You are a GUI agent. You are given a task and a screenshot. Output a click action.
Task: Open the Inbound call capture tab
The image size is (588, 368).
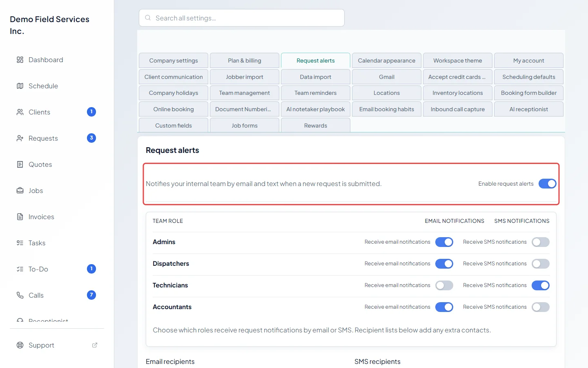458,109
